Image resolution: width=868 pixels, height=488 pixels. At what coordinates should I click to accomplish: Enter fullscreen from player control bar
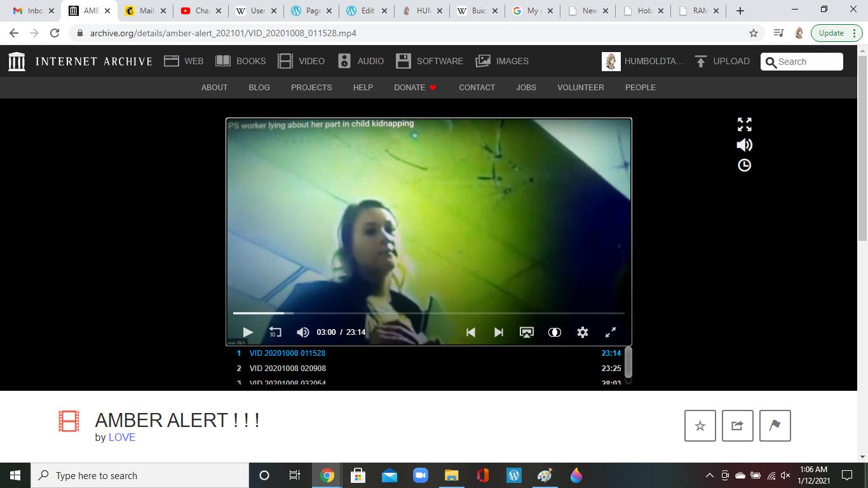(x=611, y=332)
